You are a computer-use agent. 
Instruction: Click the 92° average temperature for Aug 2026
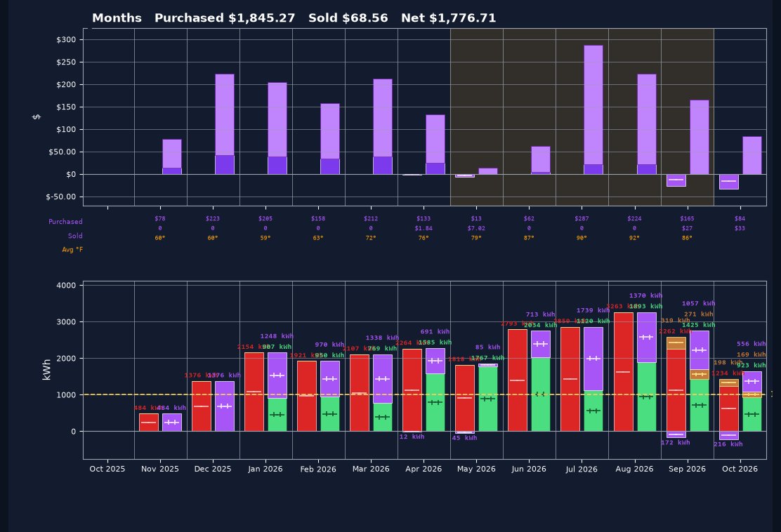tap(634, 238)
